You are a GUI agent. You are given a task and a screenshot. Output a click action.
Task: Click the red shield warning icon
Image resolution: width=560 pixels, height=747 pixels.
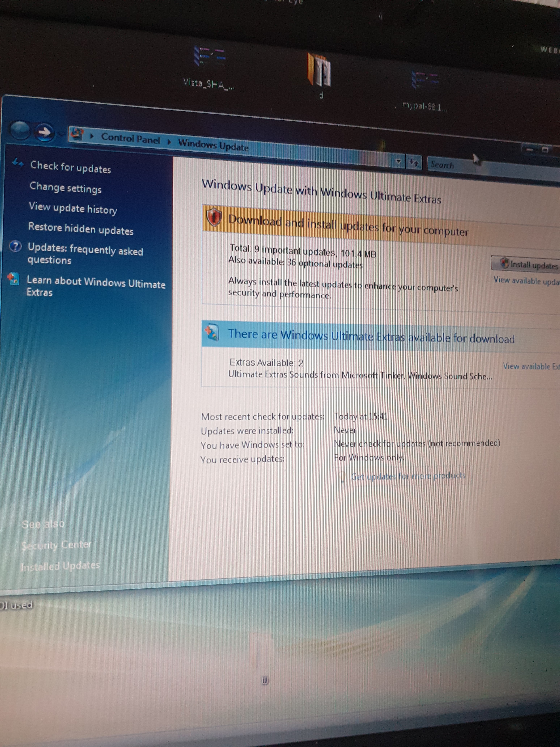click(214, 217)
